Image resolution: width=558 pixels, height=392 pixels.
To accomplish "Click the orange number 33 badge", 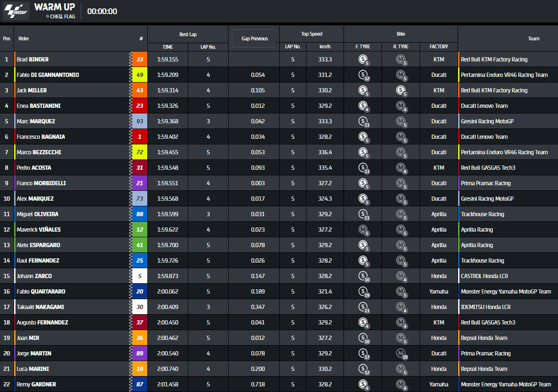I will [x=139, y=60].
